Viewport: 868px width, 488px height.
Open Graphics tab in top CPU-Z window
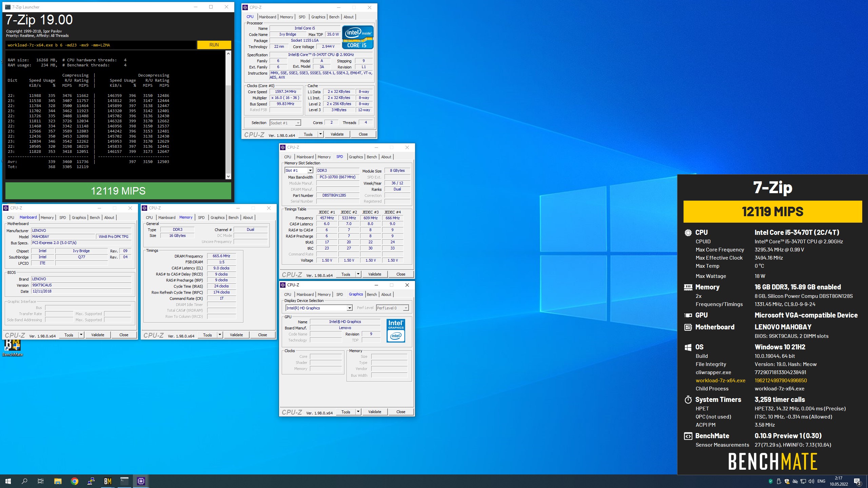318,17
